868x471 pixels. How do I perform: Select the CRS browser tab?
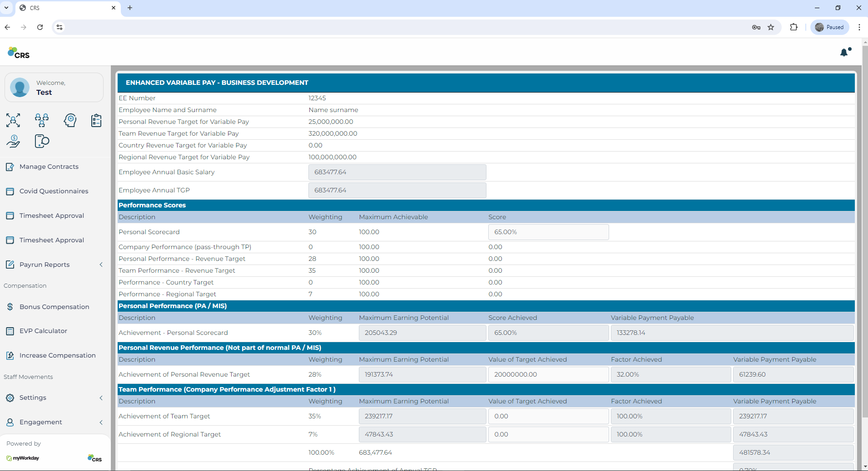tap(68, 8)
